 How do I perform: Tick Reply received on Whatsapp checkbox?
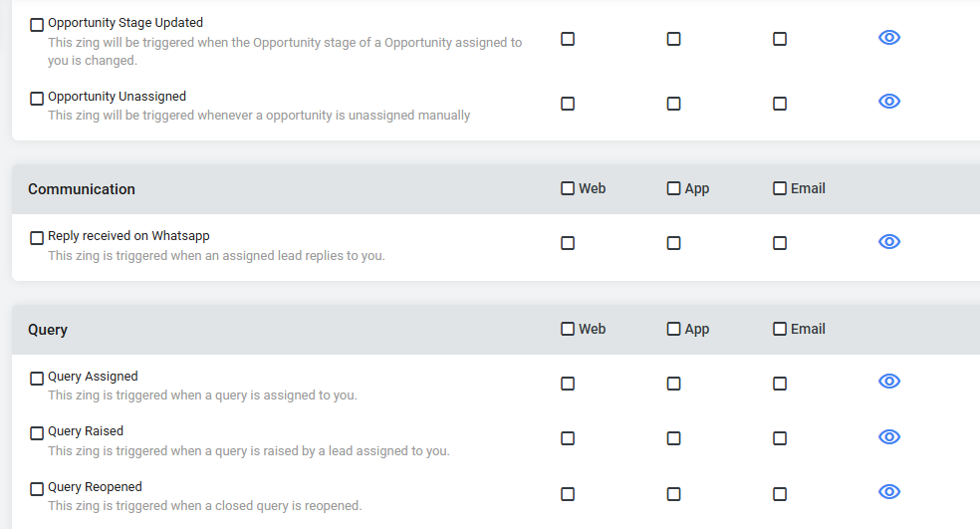37,238
